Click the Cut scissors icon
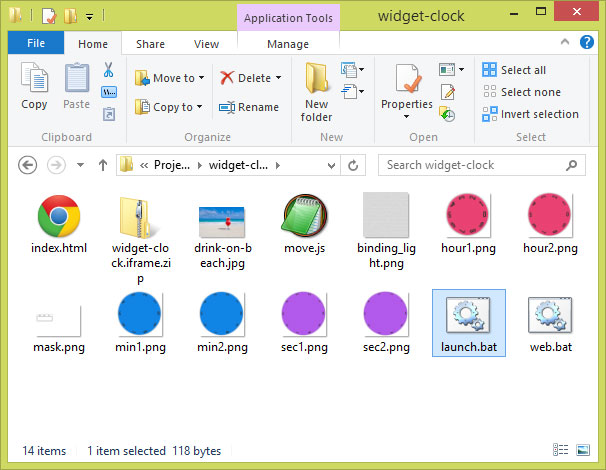The image size is (606, 470). 108,70
